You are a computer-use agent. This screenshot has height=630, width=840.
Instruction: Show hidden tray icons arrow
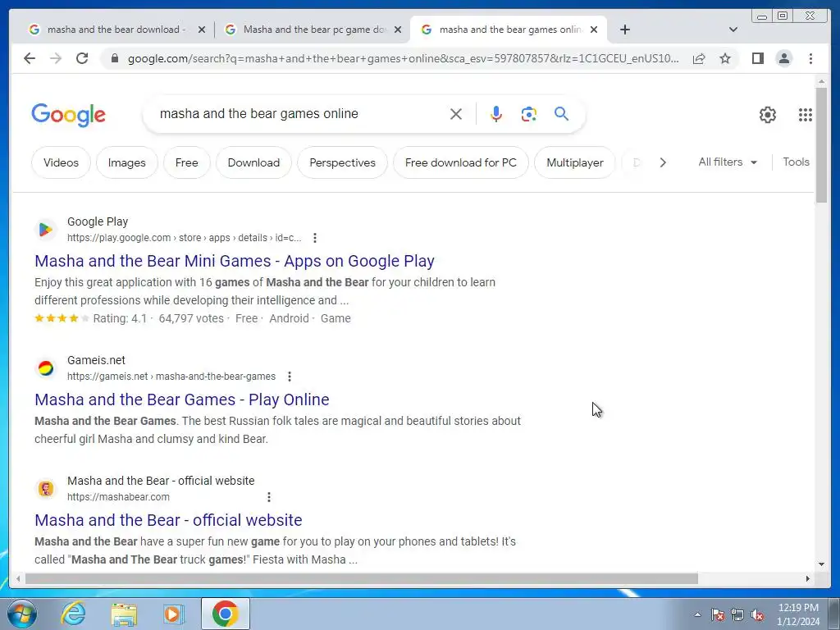[697, 614]
